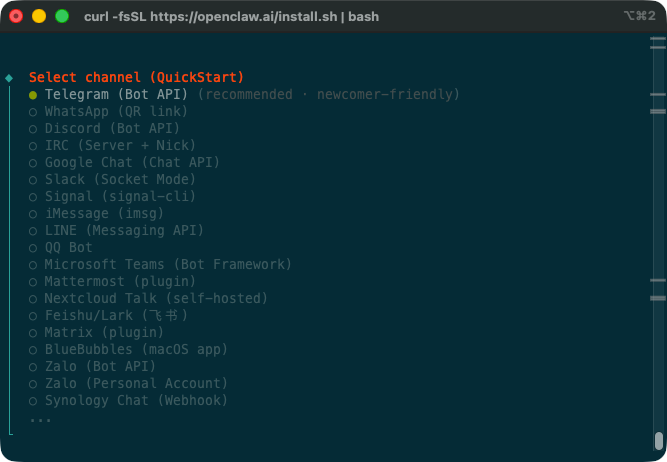Click the green diamond prompt marker
The width and height of the screenshot is (667, 462).
9,77
